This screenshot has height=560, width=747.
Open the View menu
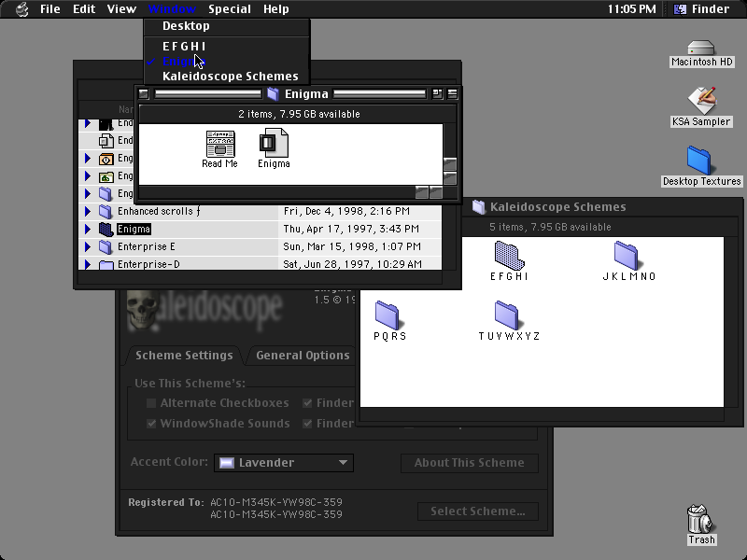click(x=121, y=9)
